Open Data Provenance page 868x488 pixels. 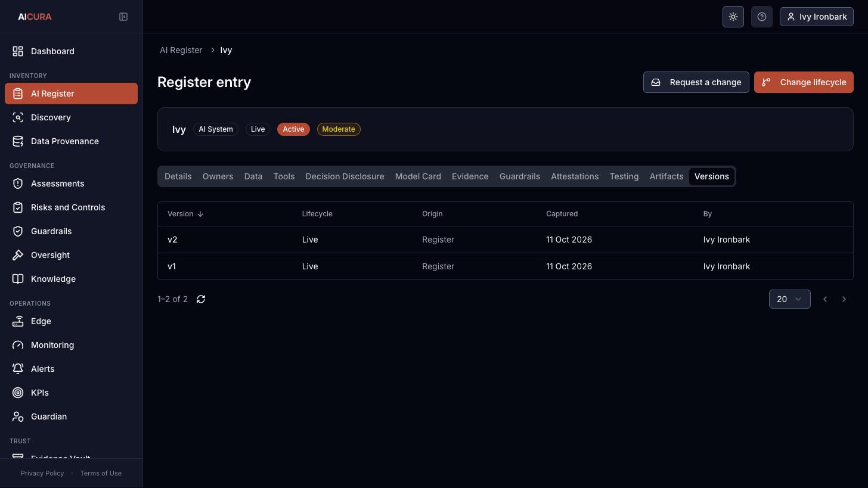pyautogui.click(x=71, y=141)
